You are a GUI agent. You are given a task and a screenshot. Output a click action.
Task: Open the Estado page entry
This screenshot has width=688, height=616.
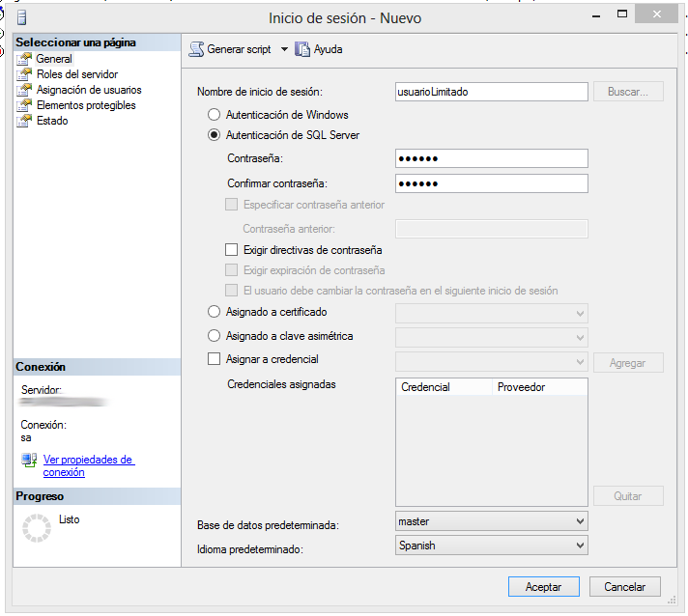point(52,121)
